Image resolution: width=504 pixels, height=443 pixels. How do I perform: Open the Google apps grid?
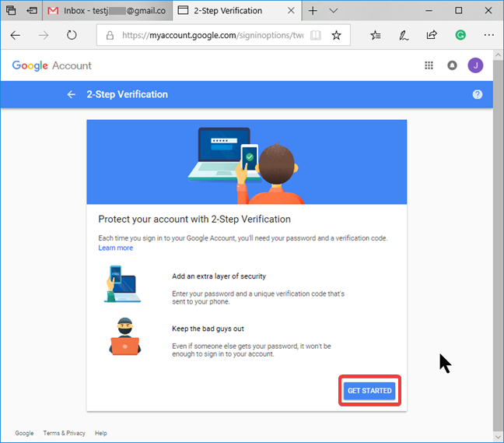429,65
